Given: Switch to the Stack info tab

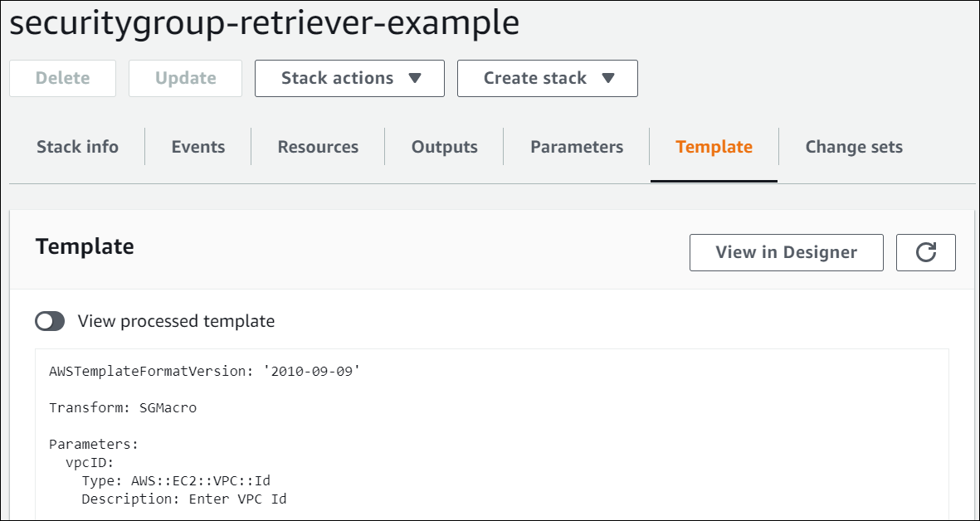Looking at the screenshot, I should coord(76,147).
